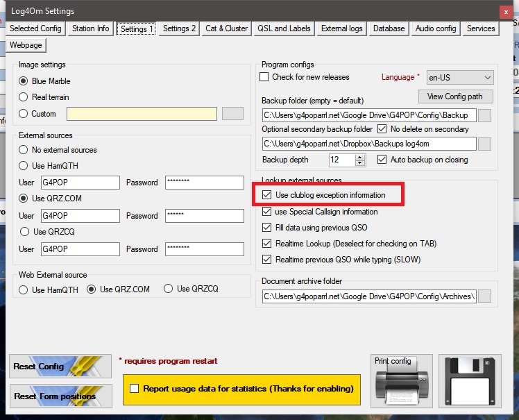Image resolution: width=519 pixels, height=420 pixels.
Task: Increase Backup depth with up arrow
Action: (x=360, y=157)
